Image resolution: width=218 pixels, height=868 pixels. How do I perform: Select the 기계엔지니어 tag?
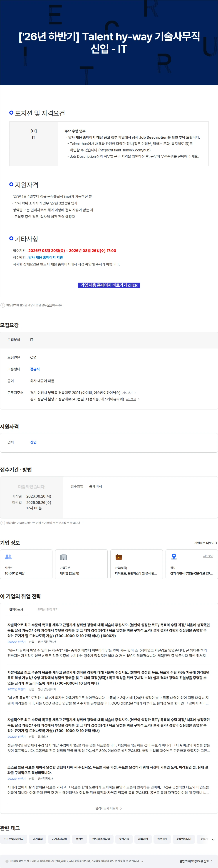pos(59,839)
